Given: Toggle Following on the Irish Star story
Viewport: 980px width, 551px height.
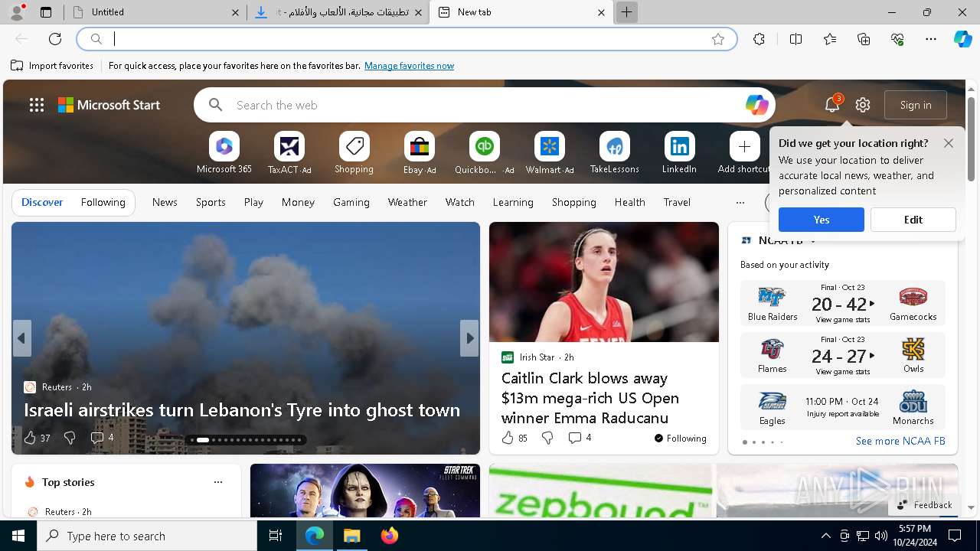Looking at the screenshot, I should click(x=680, y=439).
